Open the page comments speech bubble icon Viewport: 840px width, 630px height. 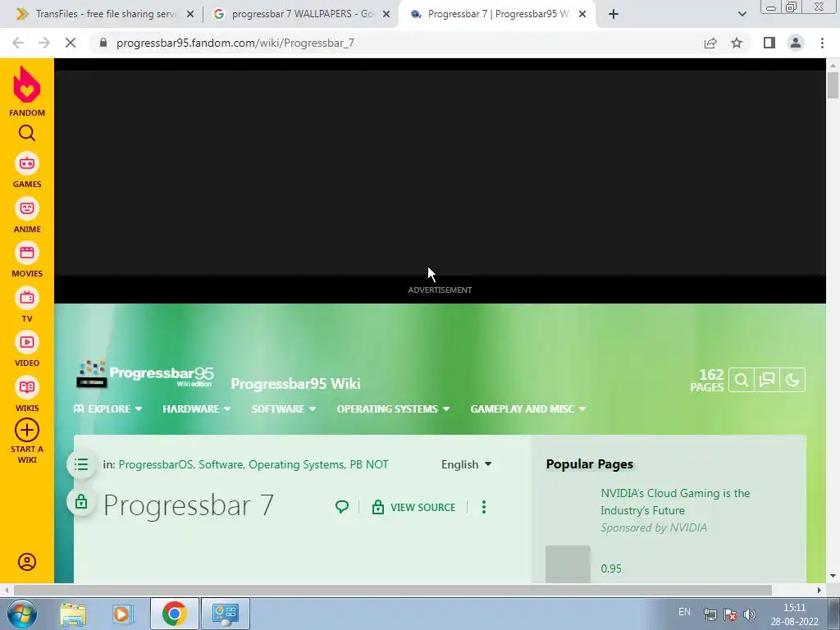tap(342, 507)
